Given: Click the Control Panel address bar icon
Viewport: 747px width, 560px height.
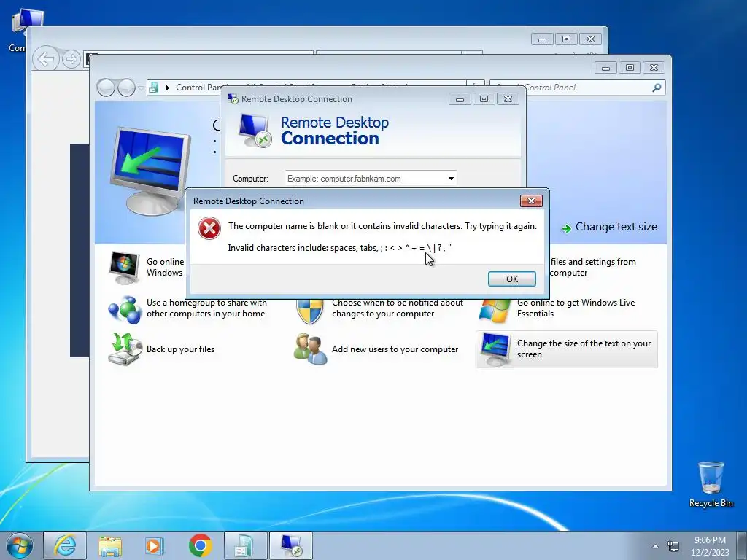Looking at the screenshot, I should [x=153, y=87].
